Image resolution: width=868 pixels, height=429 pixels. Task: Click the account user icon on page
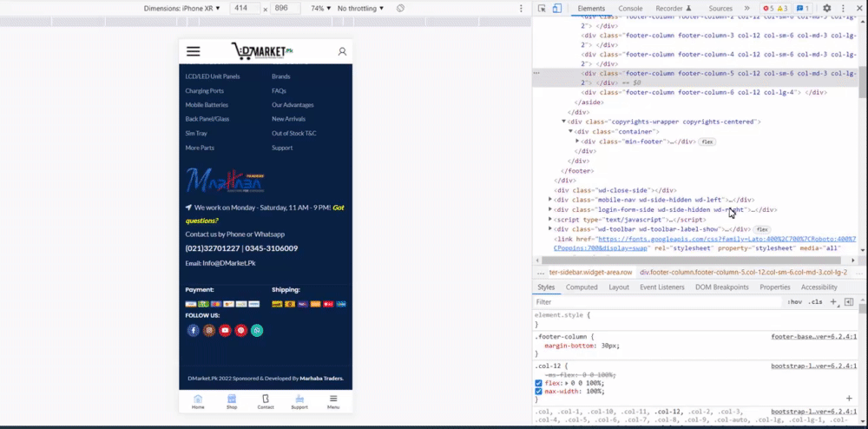(x=342, y=51)
